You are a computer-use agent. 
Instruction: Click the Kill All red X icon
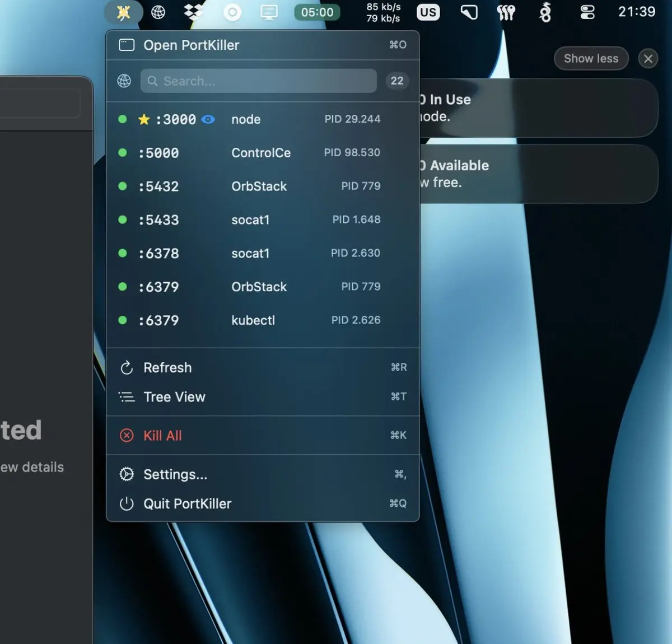tap(127, 436)
